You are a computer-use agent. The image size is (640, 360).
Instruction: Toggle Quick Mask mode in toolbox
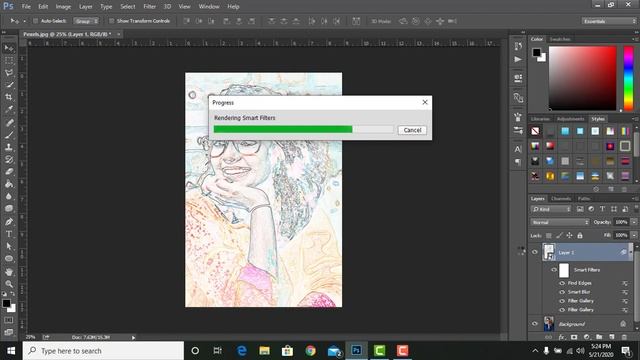[9, 321]
